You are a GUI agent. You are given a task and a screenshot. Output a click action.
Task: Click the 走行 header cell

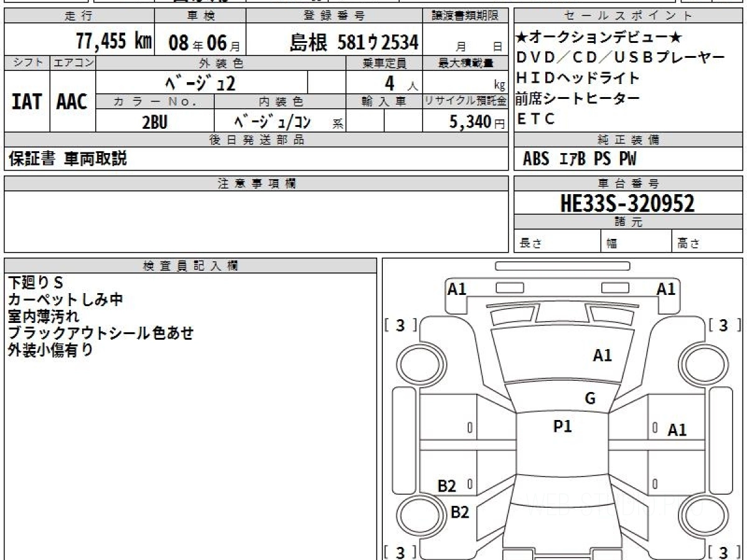tap(78, 17)
